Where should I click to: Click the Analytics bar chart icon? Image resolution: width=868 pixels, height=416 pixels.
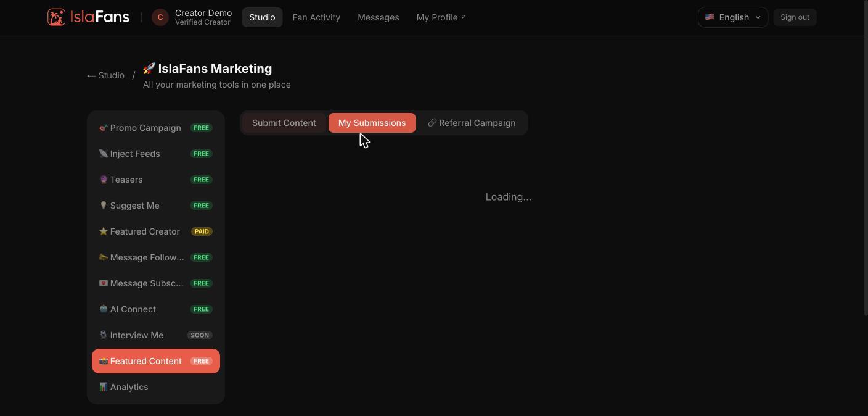[x=104, y=387]
